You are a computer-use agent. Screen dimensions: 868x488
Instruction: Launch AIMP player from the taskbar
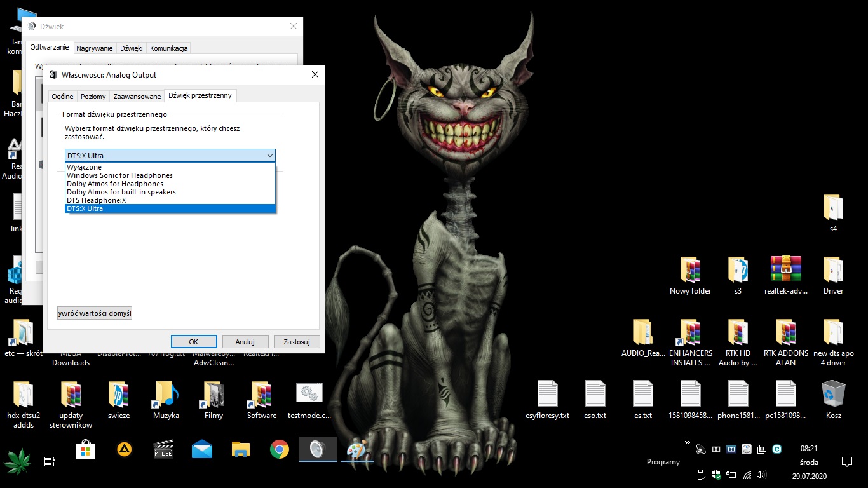coord(125,450)
